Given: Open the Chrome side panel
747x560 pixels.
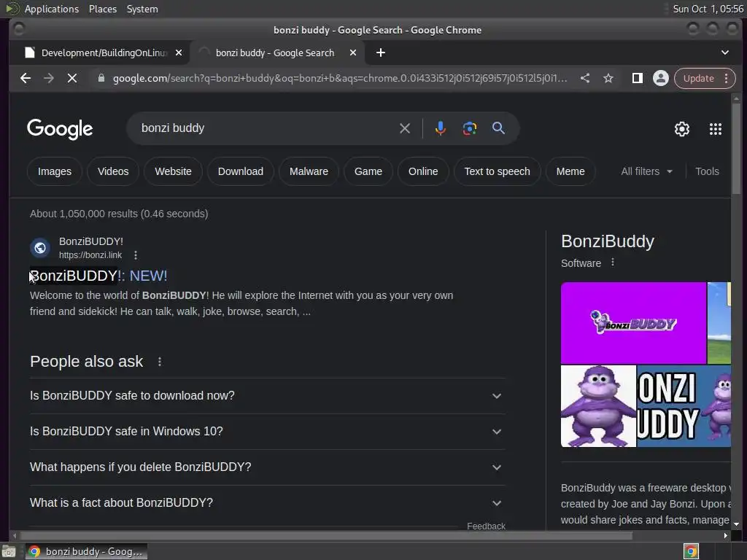Looking at the screenshot, I should click(637, 78).
